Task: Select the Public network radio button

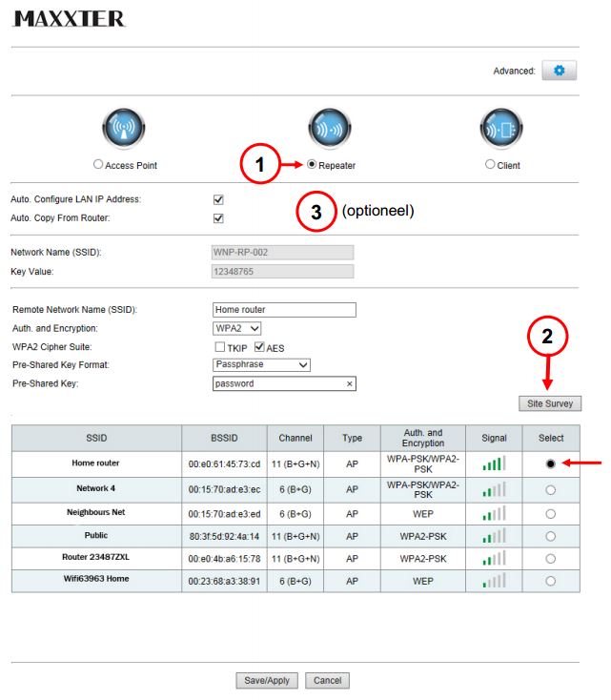Action: (550, 536)
